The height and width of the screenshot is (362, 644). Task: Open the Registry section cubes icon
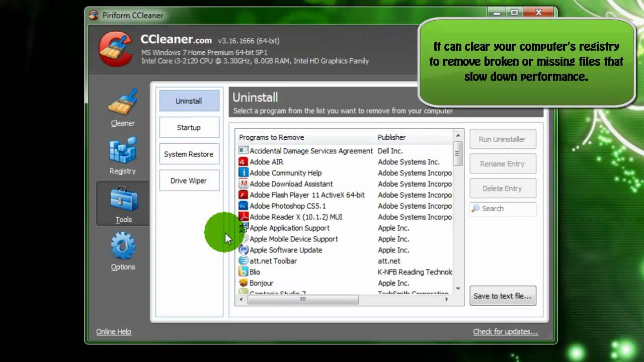pyautogui.click(x=123, y=150)
